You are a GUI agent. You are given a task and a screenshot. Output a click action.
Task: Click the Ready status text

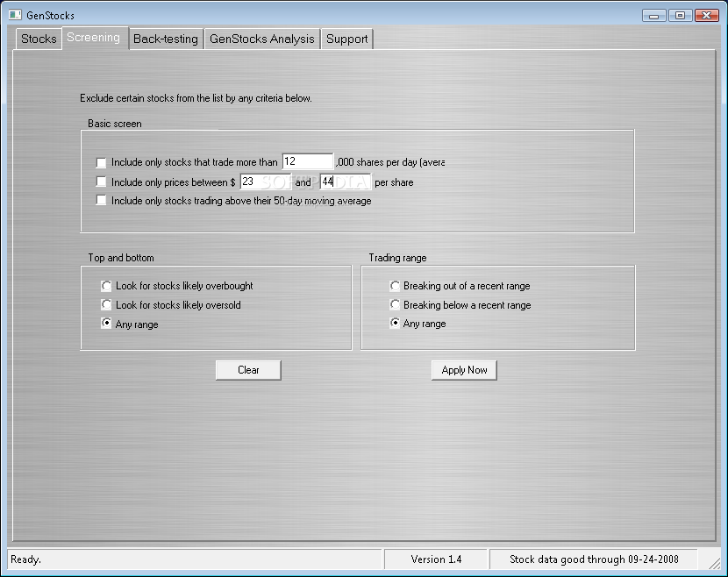click(26, 559)
